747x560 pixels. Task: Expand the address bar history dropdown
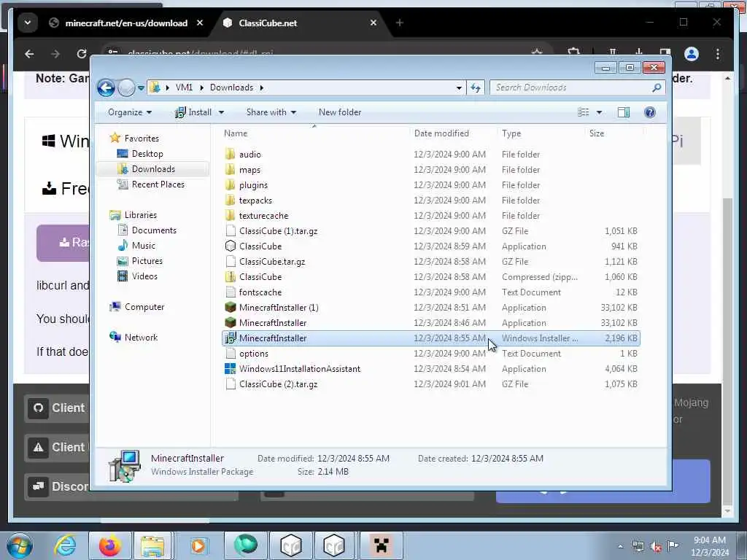pyautogui.click(x=459, y=87)
